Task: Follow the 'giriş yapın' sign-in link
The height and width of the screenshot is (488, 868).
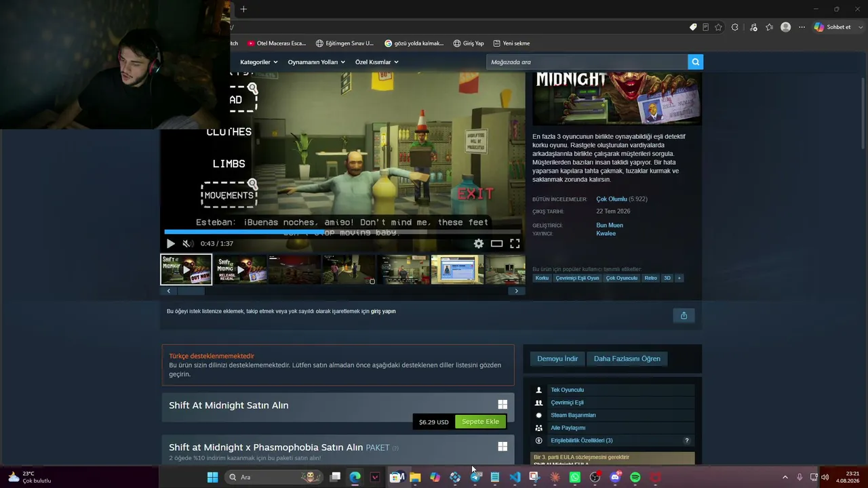Action: coord(383,311)
